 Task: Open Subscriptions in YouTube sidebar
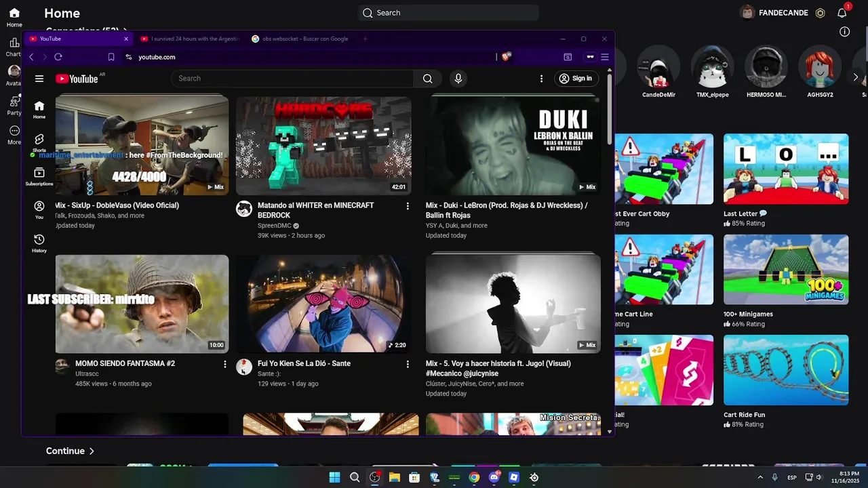click(39, 177)
